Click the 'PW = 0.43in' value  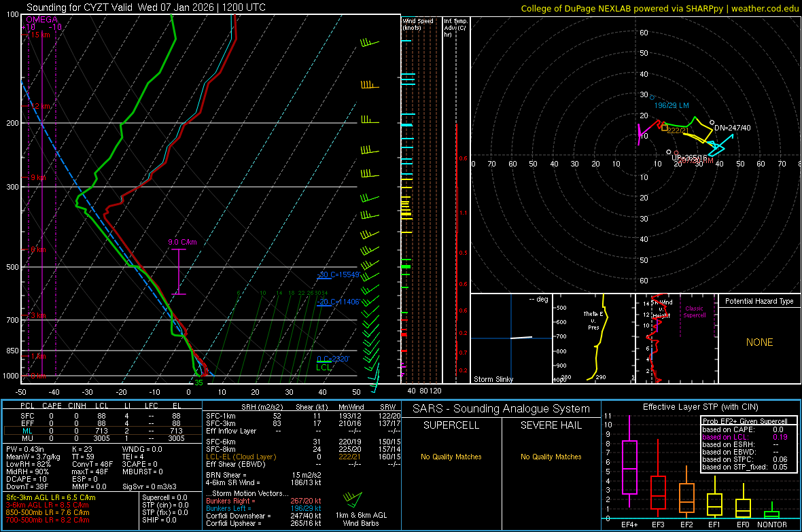tap(24, 449)
